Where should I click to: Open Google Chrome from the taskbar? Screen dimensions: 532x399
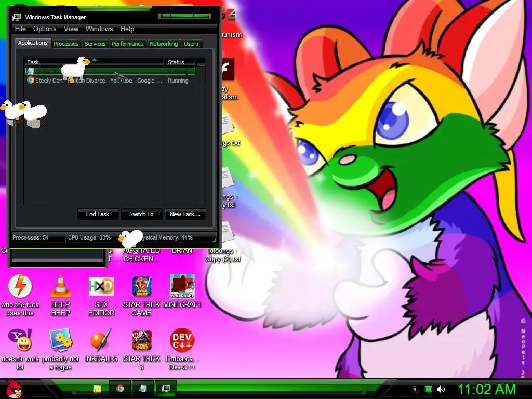[x=120, y=389]
